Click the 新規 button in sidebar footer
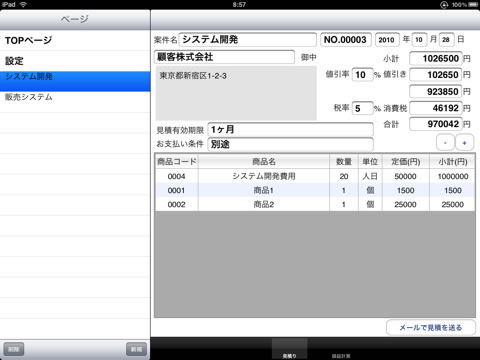 (136, 349)
